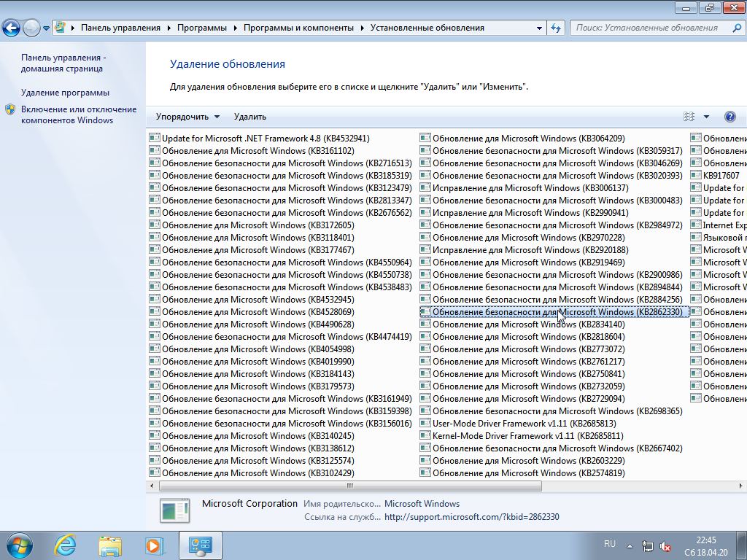The width and height of the screenshot is (747, 560).
Task: Open Windows Explorer from taskbar
Action: coord(110,545)
